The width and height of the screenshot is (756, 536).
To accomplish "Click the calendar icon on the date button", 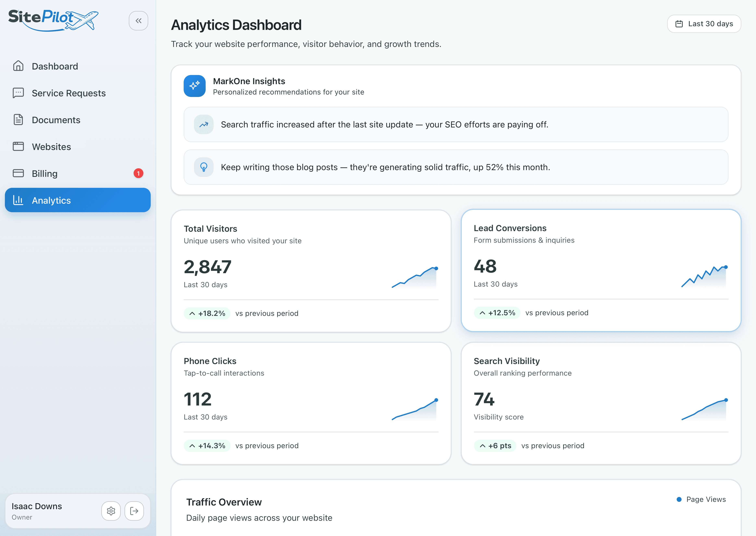I will click(679, 23).
